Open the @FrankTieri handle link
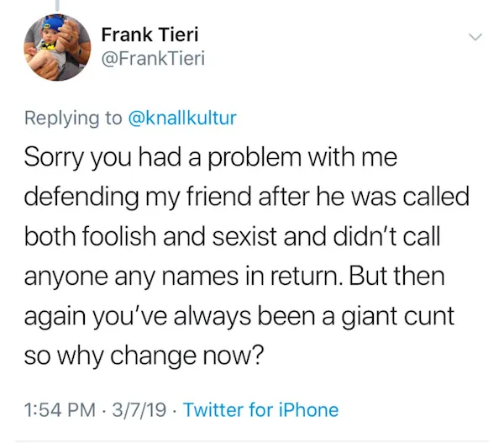This screenshot has height=443, width=504. pos(152,58)
